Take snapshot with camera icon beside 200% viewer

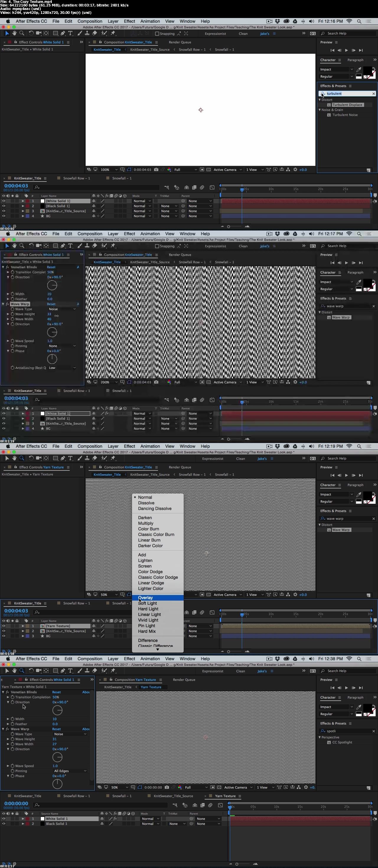(156, 382)
